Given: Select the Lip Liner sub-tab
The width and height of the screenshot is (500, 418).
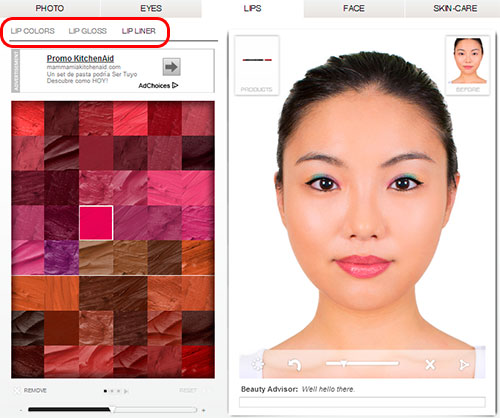Looking at the screenshot, I should click(139, 31).
